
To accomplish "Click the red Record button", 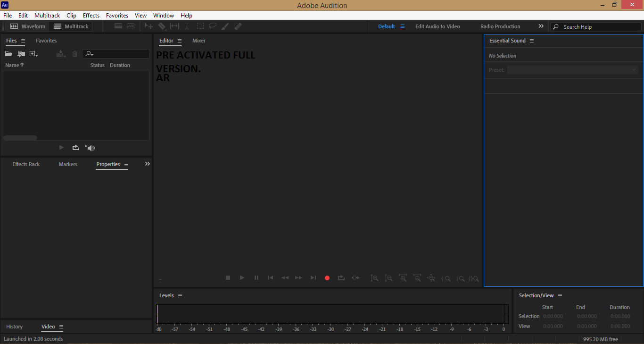I will tap(327, 278).
